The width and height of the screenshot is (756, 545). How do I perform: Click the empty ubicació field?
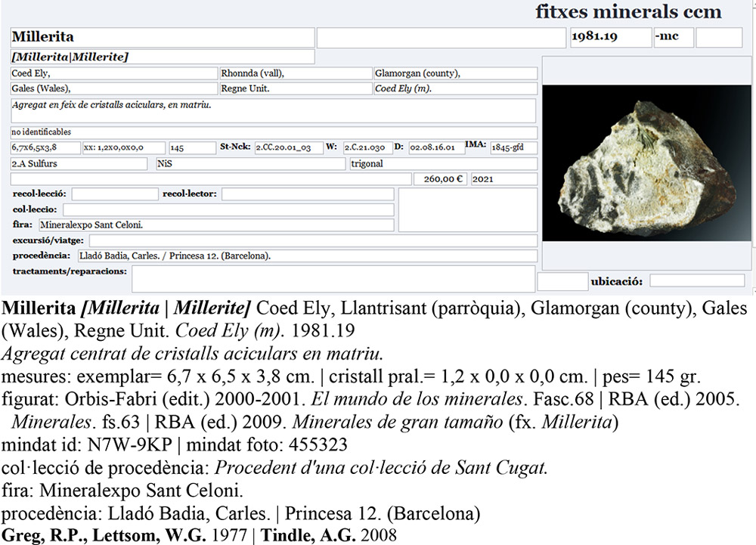tap(697, 281)
